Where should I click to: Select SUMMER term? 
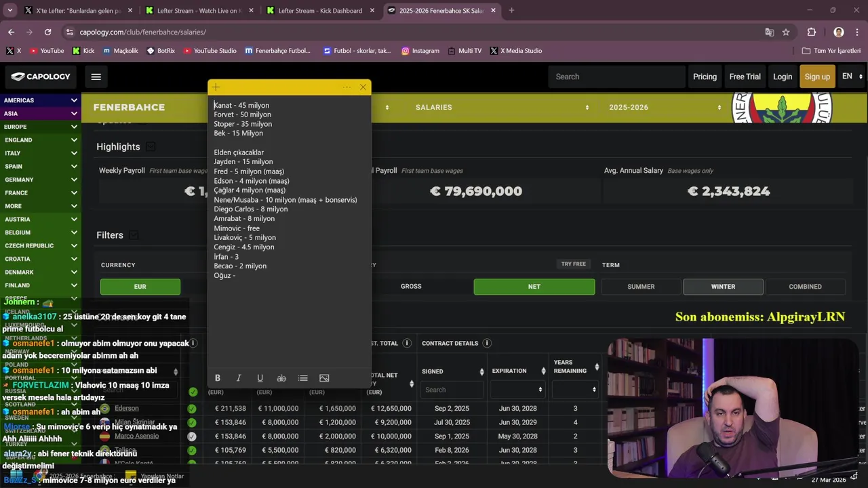click(x=641, y=287)
